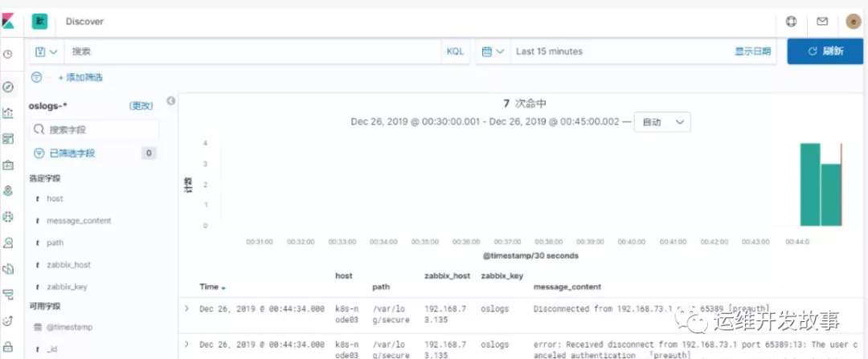Viewport: 868px width, 359px height.
Task: Click the help icon in header
Action: [x=791, y=22]
